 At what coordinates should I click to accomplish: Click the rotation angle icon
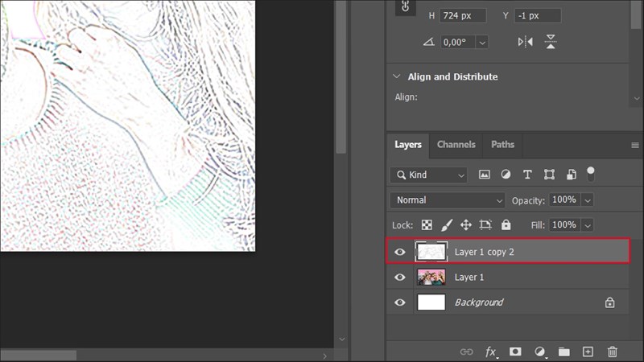[x=429, y=42]
